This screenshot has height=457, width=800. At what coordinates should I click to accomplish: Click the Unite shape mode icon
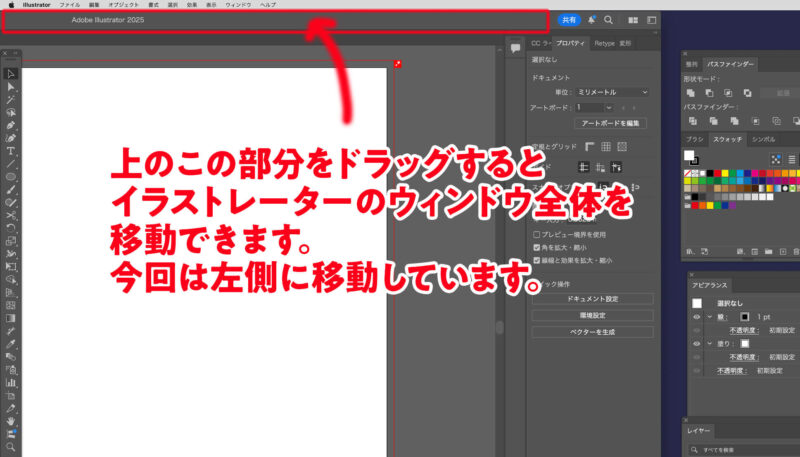pos(691,93)
